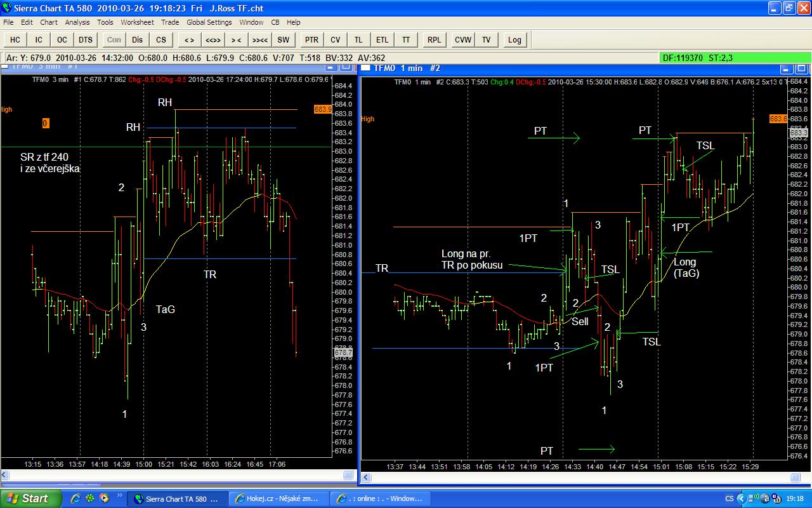Click the 'TaG' label on the 3 min chart

tap(166, 309)
